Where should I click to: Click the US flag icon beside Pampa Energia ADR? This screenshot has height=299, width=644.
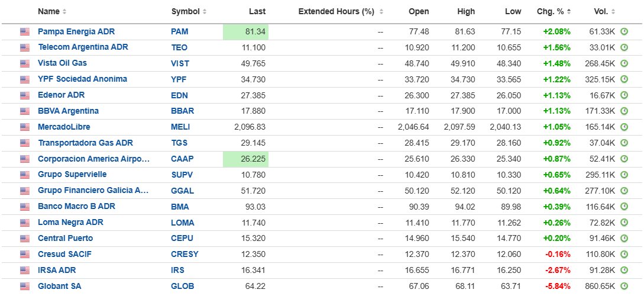[25, 31]
